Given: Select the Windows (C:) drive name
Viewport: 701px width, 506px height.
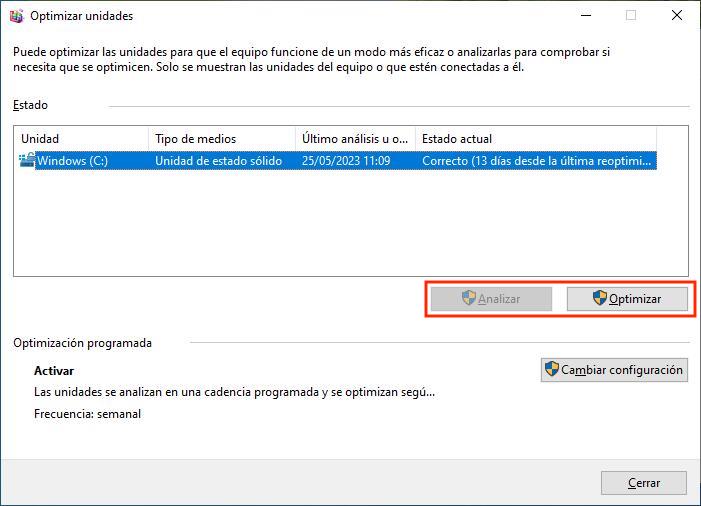Looking at the screenshot, I should (x=72, y=161).
